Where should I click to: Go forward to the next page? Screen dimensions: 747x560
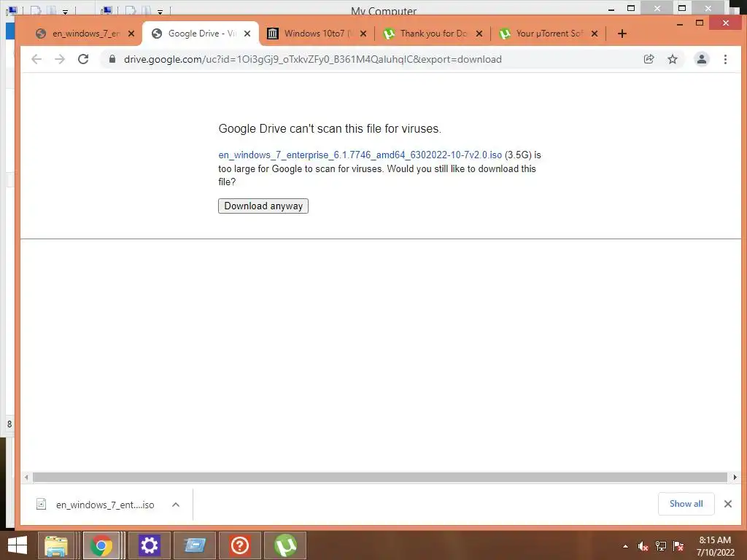point(60,60)
